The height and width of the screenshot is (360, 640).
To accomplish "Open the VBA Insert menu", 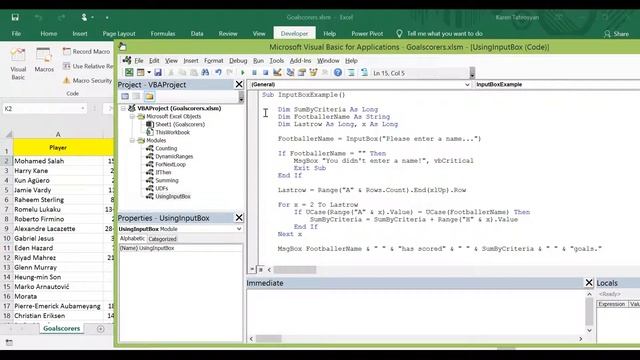I will tap(191, 60).
